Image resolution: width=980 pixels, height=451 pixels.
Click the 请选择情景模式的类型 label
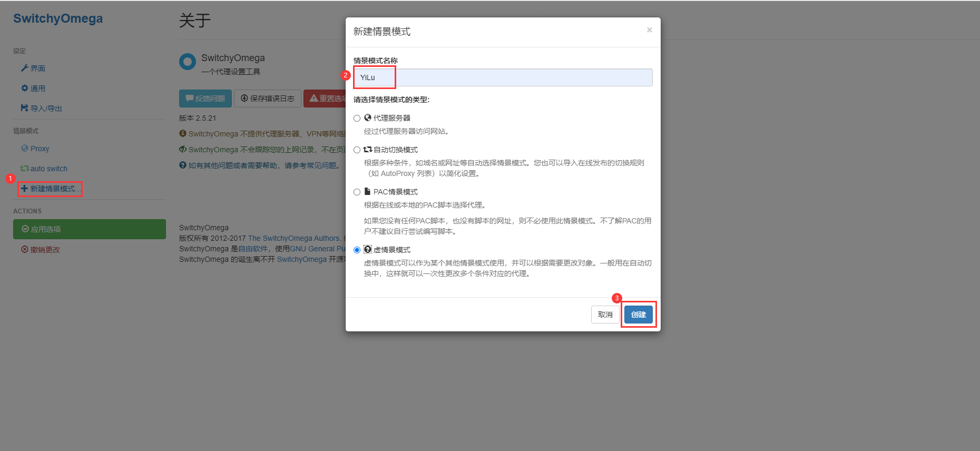tap(391, 100)
